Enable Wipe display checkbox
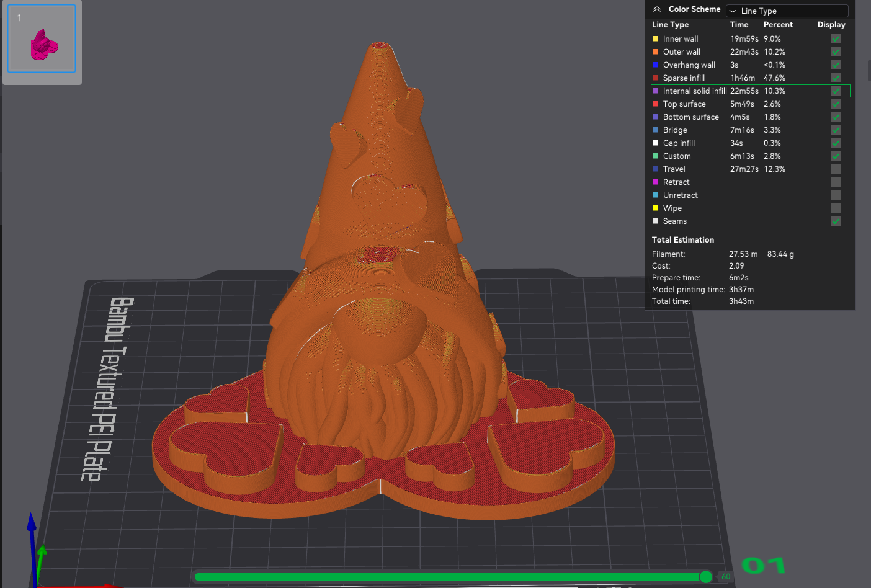This screenshot has width=871, height=588. point(836,208)
